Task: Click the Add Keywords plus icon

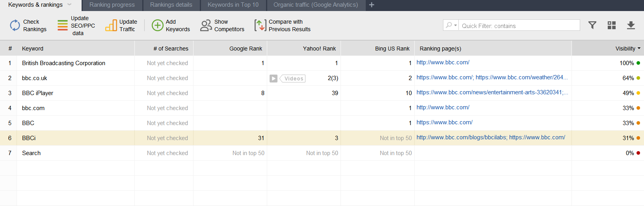Action: pos(158,25)
